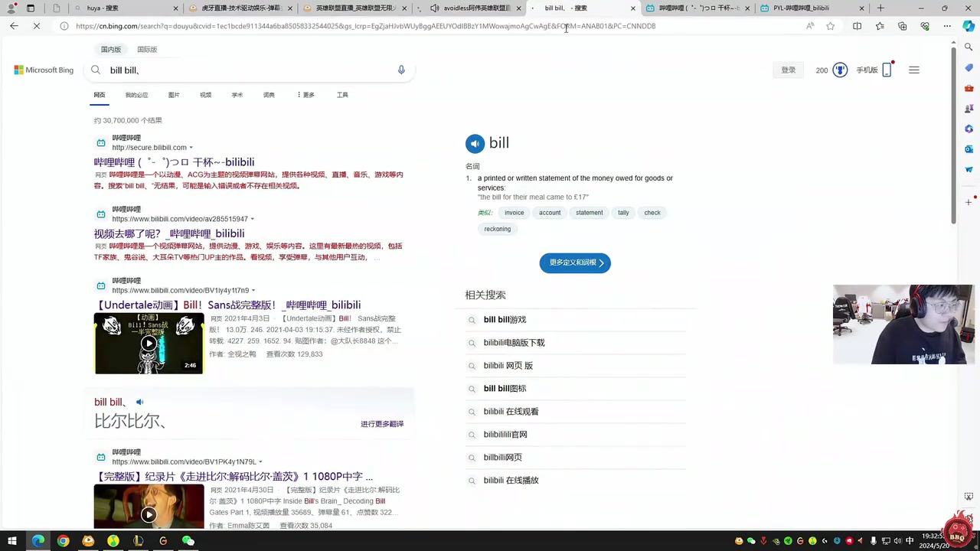
Task: Click the browser back arrow
Action: coord(14,26)
